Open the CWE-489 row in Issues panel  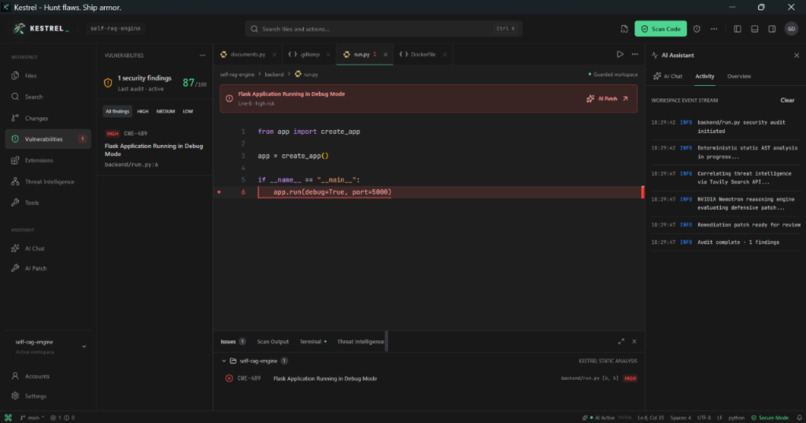coord(430,378)
